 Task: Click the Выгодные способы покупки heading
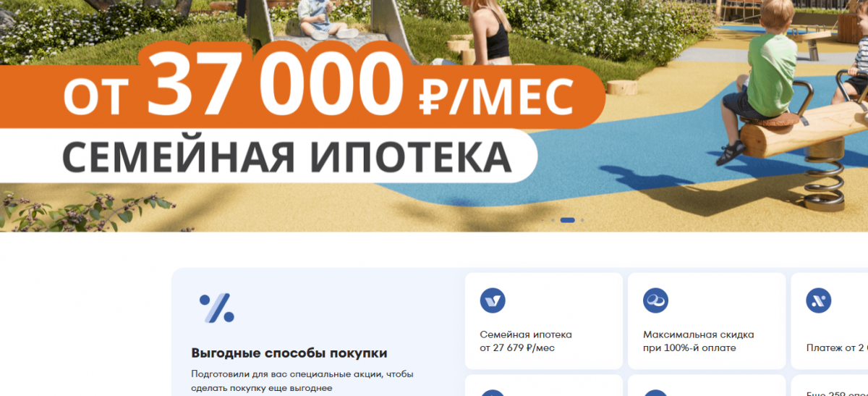(289, 353)
